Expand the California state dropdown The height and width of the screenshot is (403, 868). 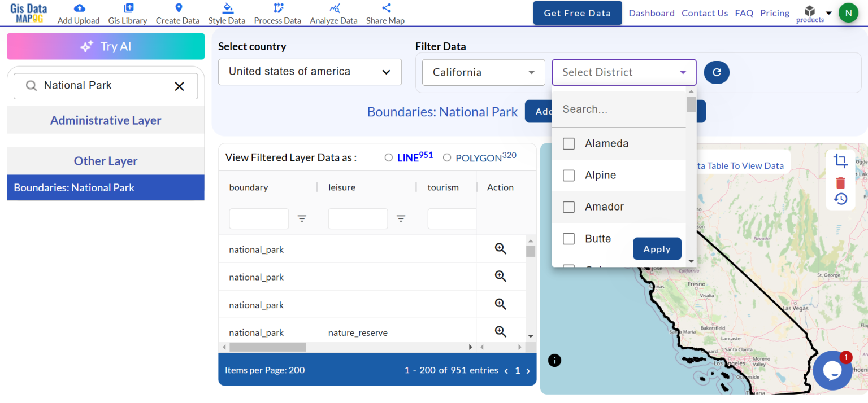coord(483,72)
